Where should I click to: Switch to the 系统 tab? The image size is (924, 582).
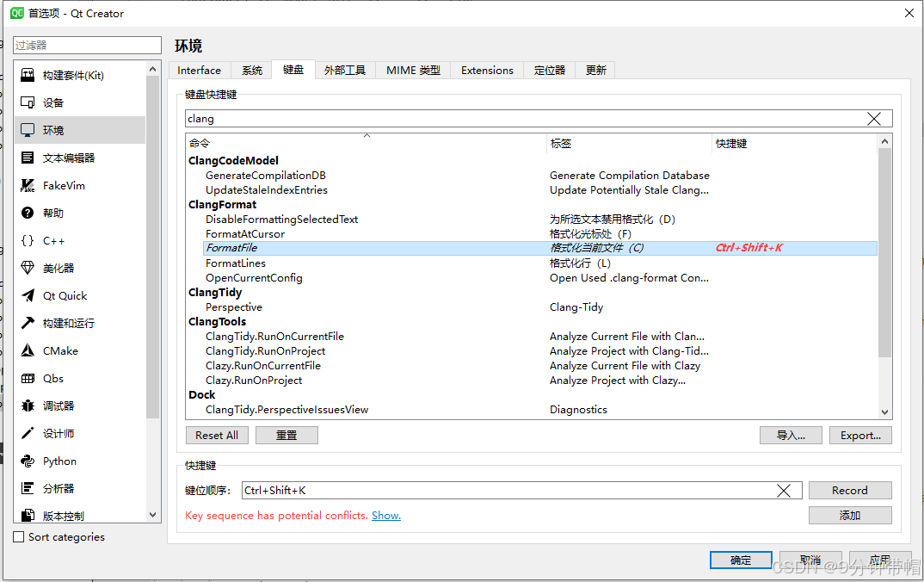(x=252, y=71)
